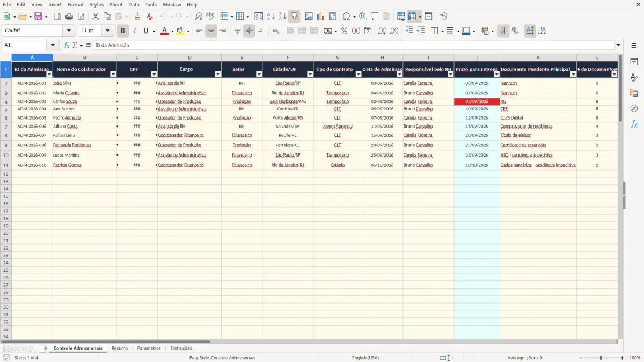The width and height of the screenshot is (644, 362).
Task: Activate Clone Formatting paintbrush
Action: click(138, 17)
